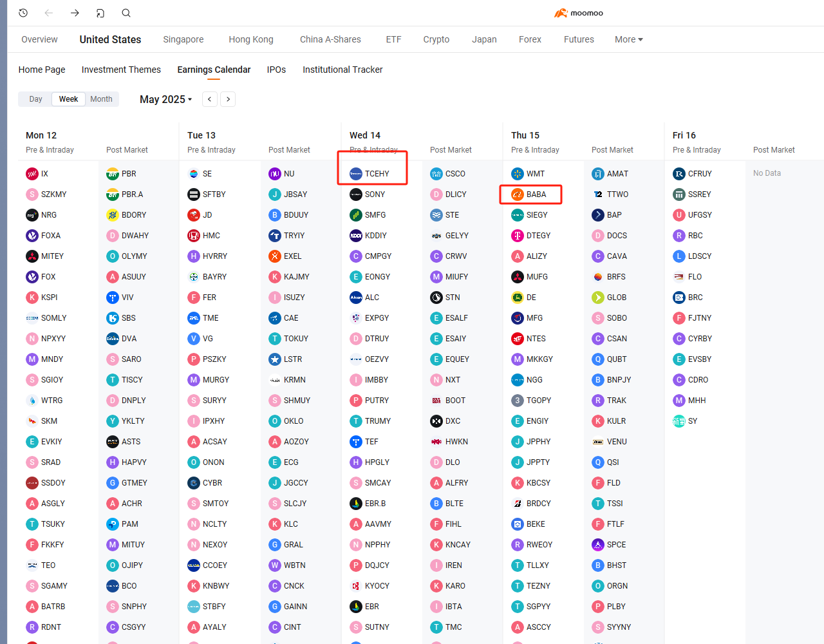Switch to the Singapore tab
The width and height of the screenshot is (824, 644).
[x=183, y=39]
